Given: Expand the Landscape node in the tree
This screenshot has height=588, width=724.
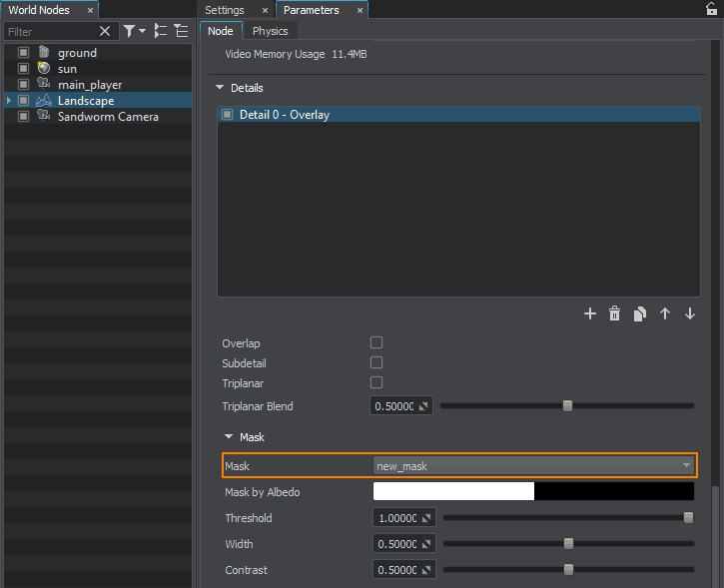Looking at the screenshot, I should pyautogui.click(x=9, y=101).
